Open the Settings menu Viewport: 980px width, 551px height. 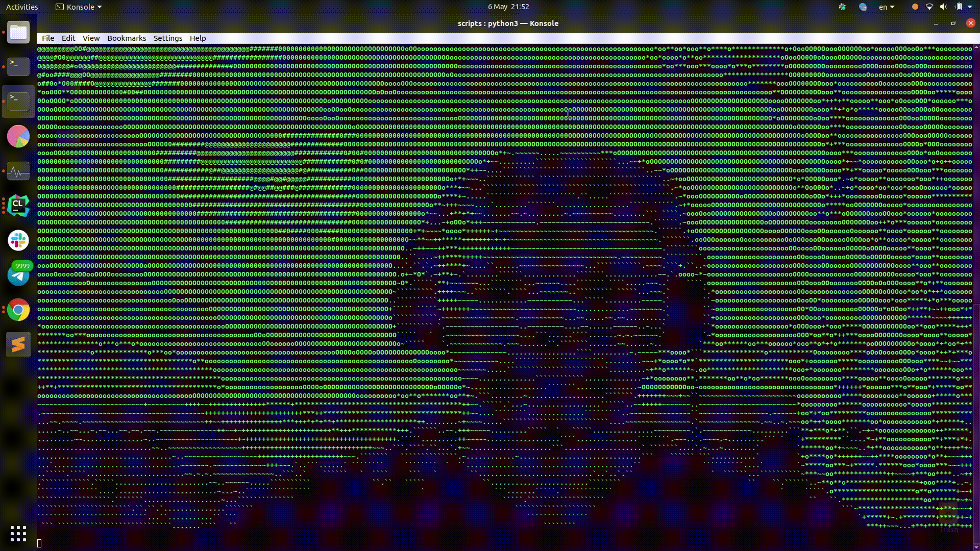tap(168, 38)
